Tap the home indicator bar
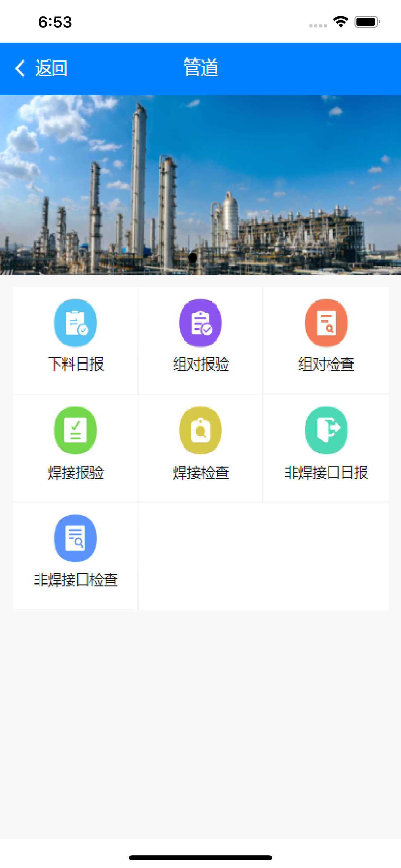401x868 pixels. 200,857
